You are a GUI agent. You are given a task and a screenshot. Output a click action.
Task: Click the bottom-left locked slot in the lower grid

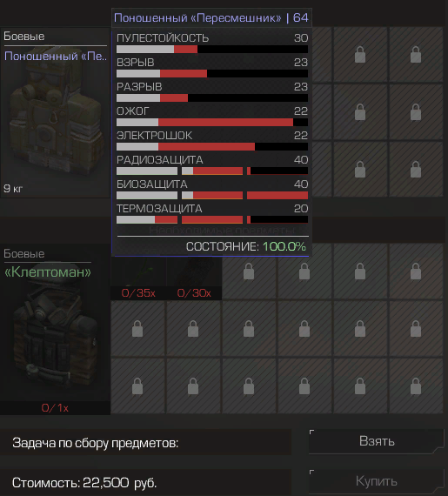pyautogui.click(x=137, y=385)
